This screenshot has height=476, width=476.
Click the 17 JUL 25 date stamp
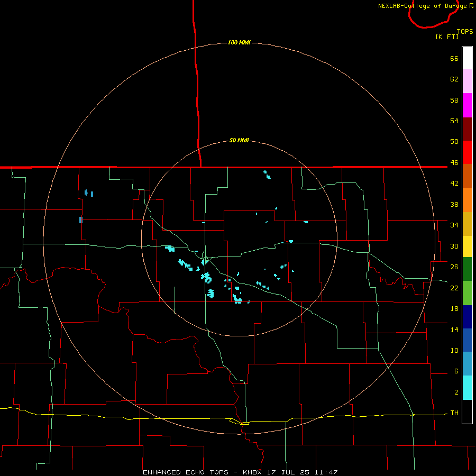pyautogui.click(x=289, y=472)
